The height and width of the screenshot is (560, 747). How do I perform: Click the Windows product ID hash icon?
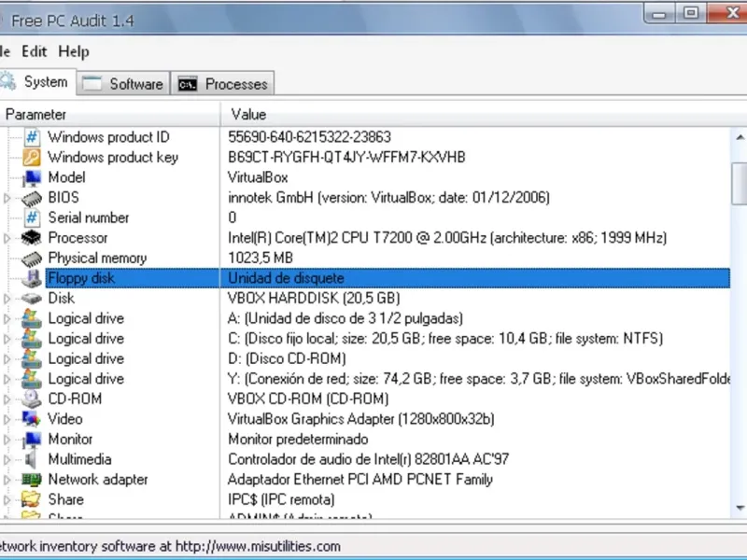(x=32, y=137)
